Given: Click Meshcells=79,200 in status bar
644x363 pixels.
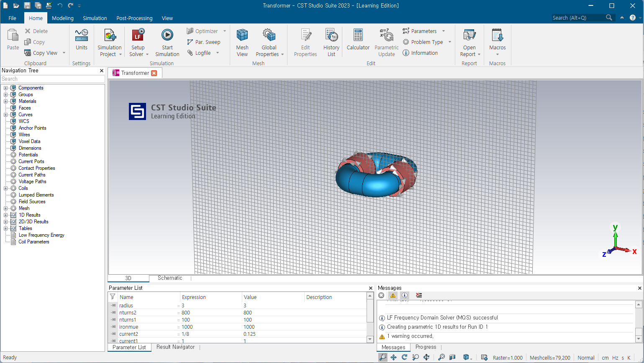Looking at the screenshot, I should [550, 358].
